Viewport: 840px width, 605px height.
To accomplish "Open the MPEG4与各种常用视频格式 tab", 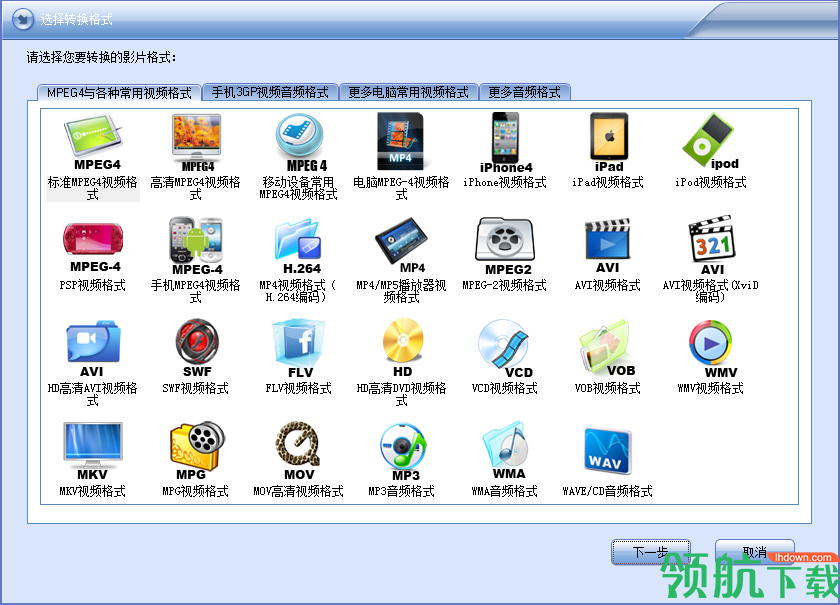I will pos(119,93).
